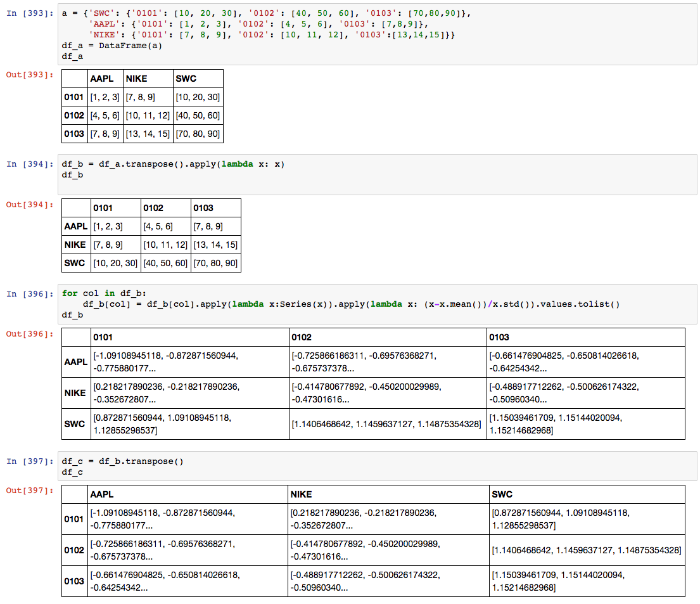This screenshot has width=700, height=604.
Task: Click NIKE column header in Out[393] table
Action: click(x=148, y=79)
